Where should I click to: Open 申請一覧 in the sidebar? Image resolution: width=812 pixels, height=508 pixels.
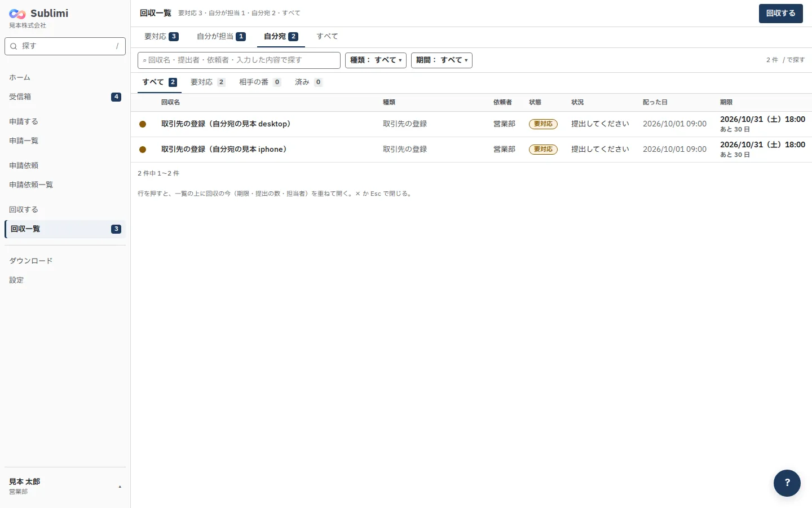(65, 141)
